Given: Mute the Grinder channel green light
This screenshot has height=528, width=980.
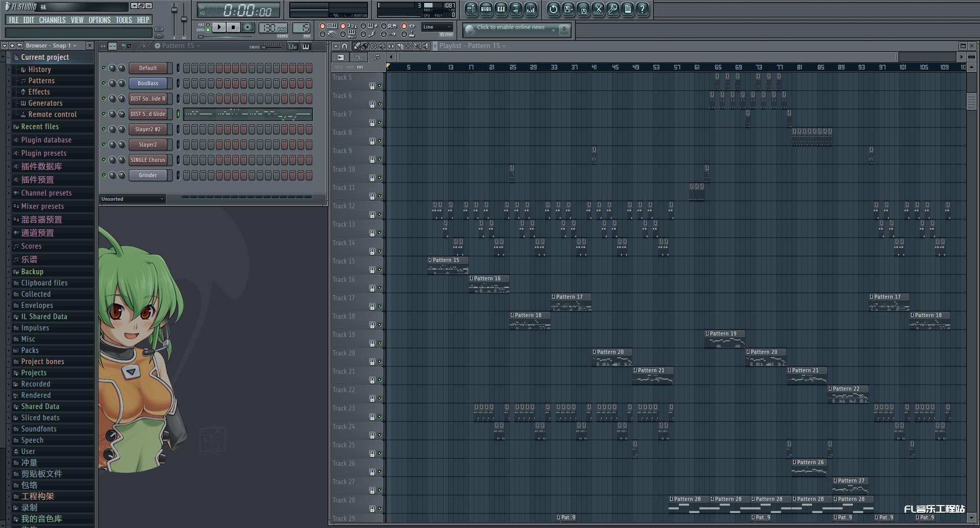Looking at the screenshot, I should [104, 175].
